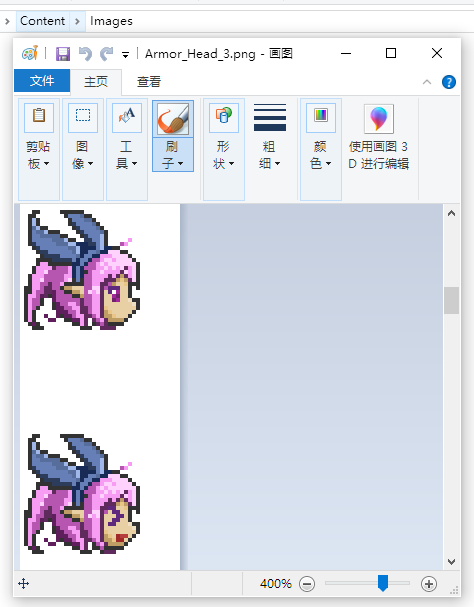Click the 图像 selection rectangle icon
The image size is (474, 607).
coord(82,116)
